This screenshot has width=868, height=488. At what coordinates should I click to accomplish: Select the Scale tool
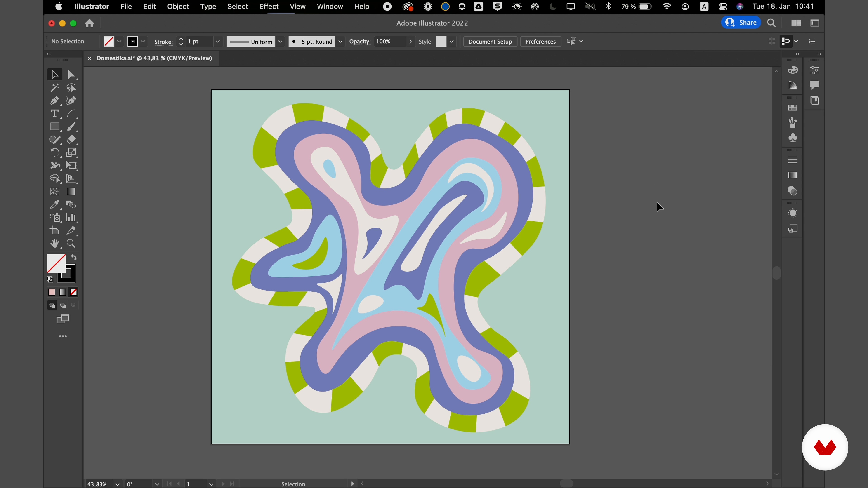(71, 152)
